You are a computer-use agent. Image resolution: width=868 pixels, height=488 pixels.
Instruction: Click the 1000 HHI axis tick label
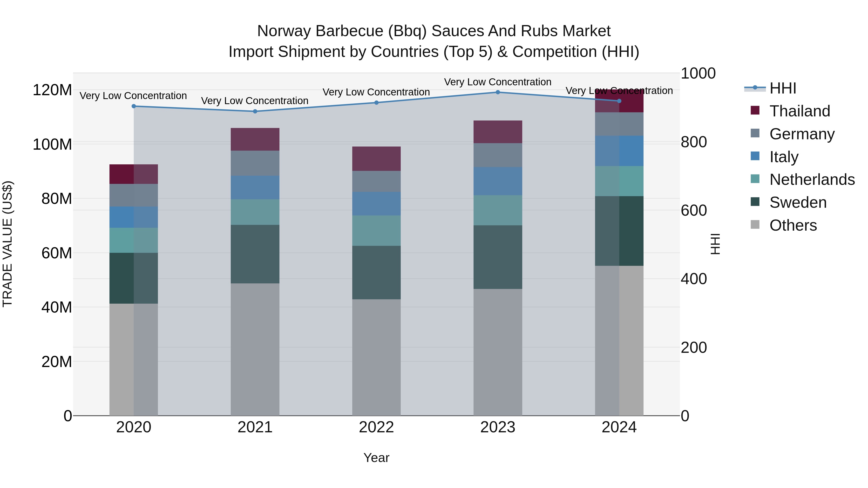click(x=698, y=74)
